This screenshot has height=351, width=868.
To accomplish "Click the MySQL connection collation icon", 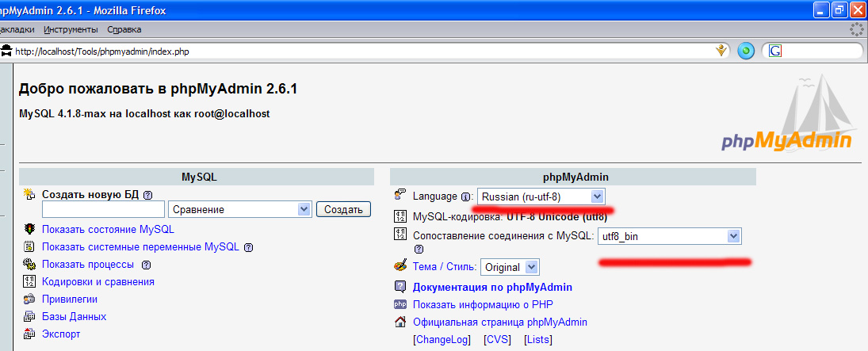I will click(400, 235).
